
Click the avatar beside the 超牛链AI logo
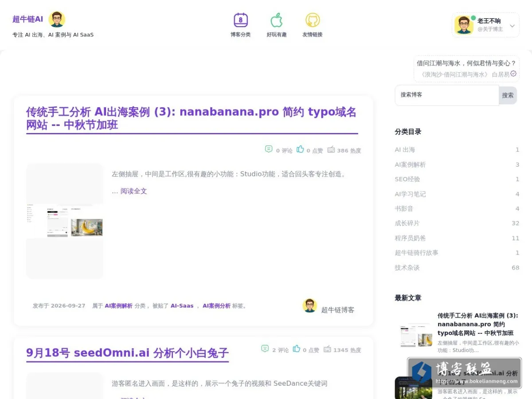coord(57,19)
